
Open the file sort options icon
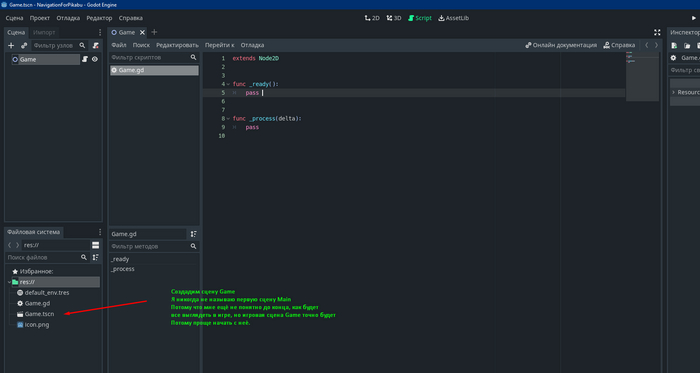coord(96,257)
